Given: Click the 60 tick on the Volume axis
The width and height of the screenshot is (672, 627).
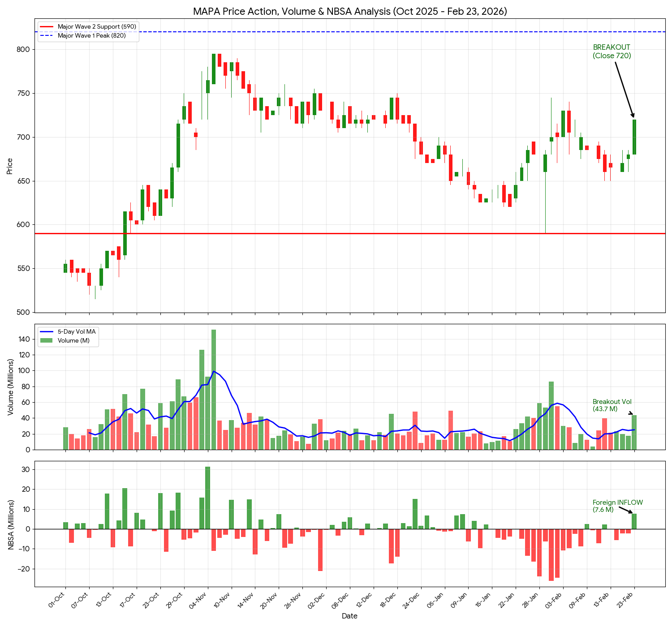Looking at the screenshot, I should (x=26, y=403).
